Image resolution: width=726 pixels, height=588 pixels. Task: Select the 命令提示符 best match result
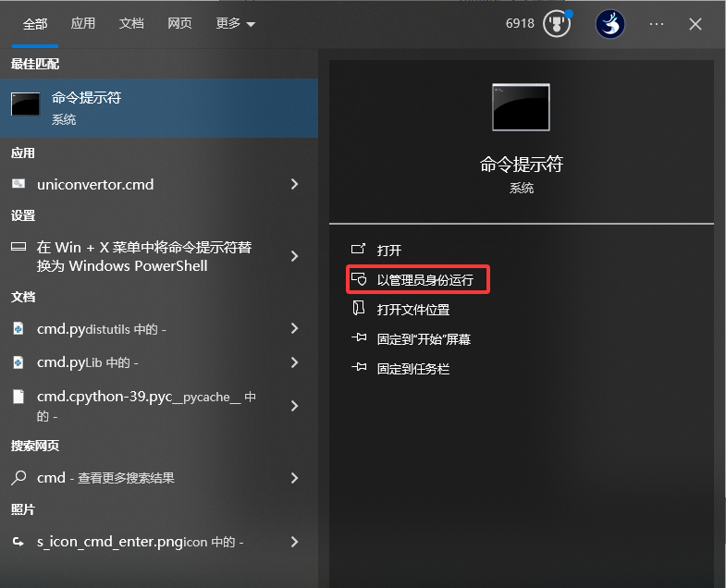tap(159, 108)
